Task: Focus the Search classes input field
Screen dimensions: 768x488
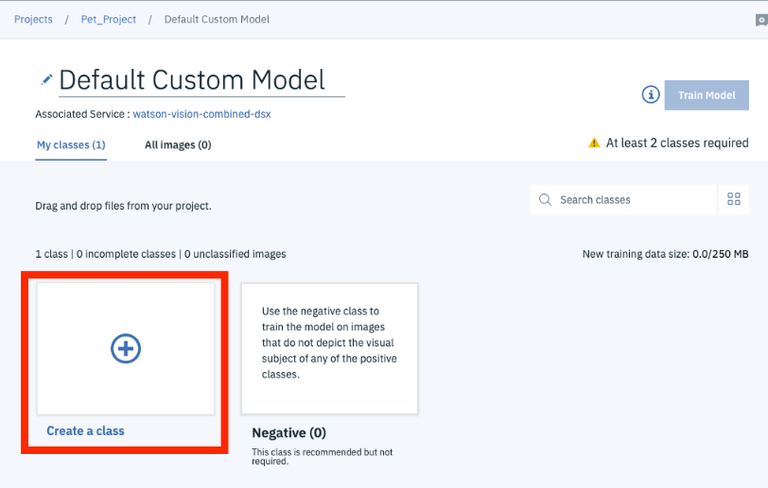Action: pos(632,200)
